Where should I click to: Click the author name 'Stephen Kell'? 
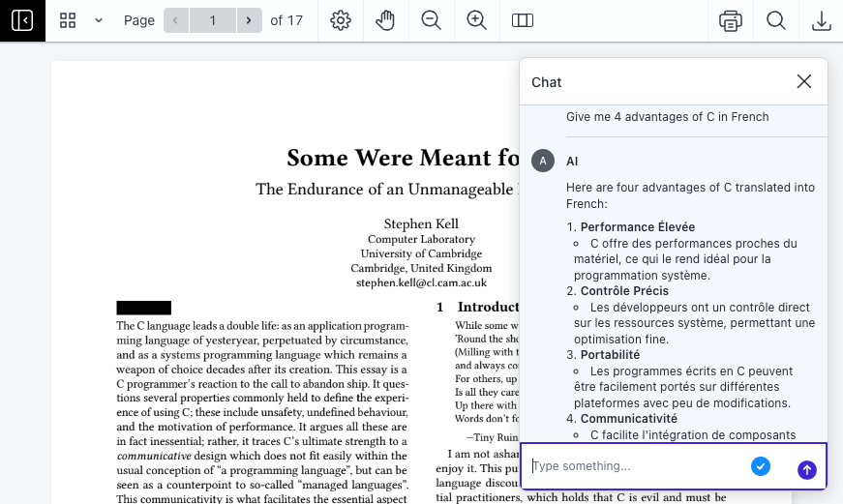click(x=421, y=224)
